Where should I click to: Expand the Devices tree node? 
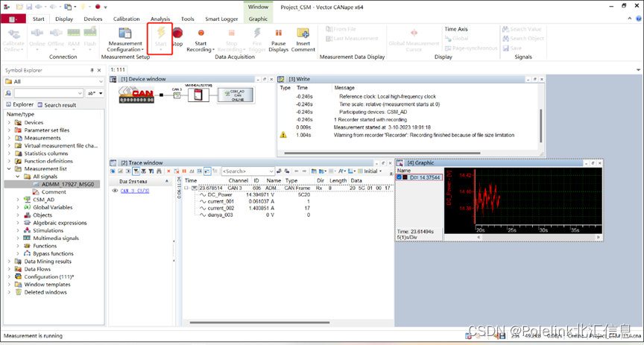[x=9, y=122]
